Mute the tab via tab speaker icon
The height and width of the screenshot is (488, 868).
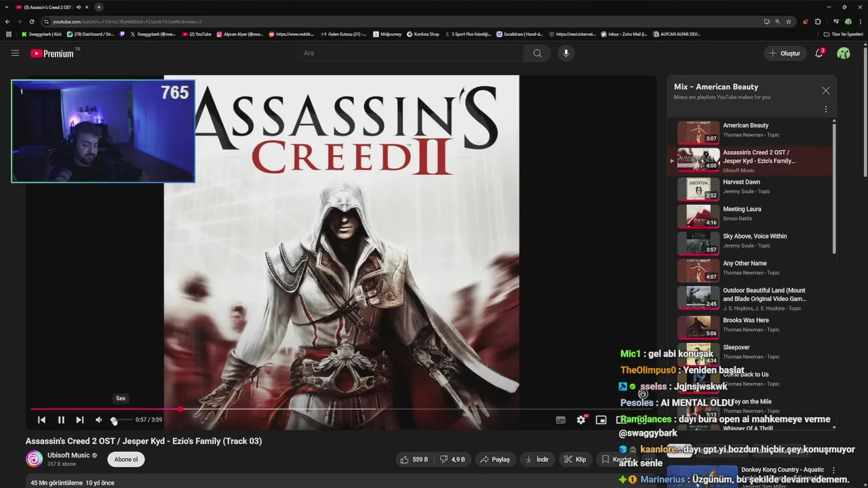[x=79, y=7]
